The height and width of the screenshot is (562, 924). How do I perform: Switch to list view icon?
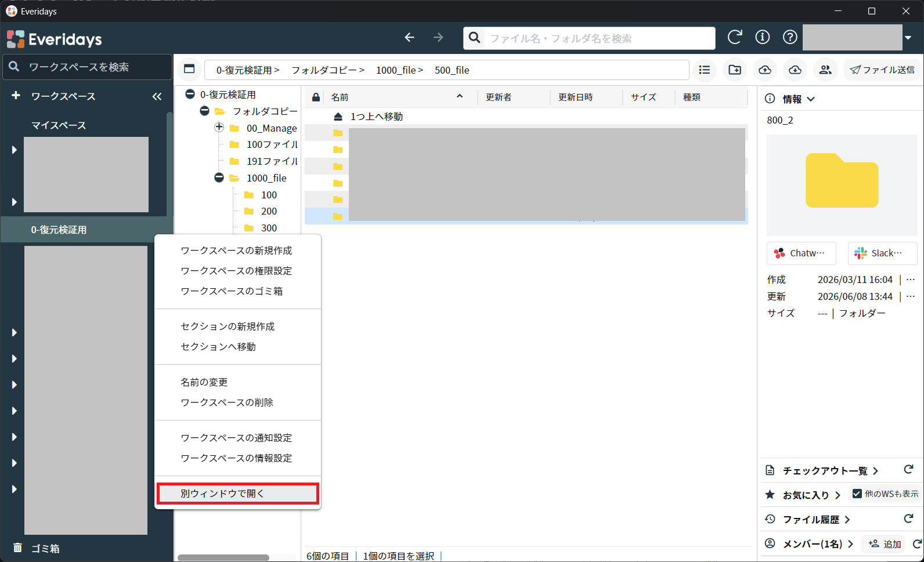click(705, 70)
